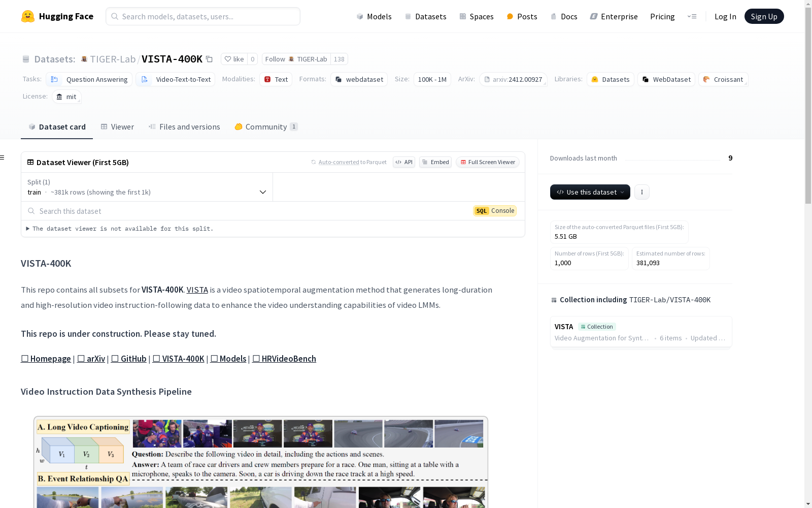
Task: Click Log In
Action: [x=725, y=16]
